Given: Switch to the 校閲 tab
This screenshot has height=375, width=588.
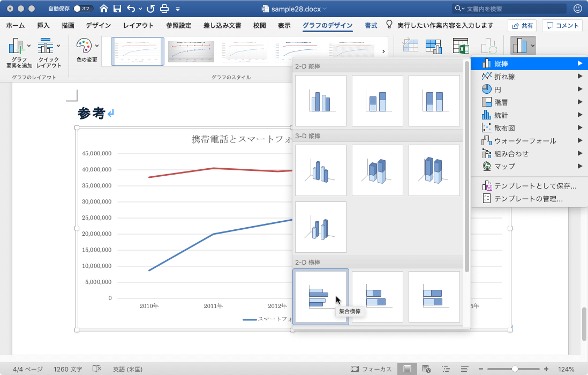Looking at the screenshot, I should pyautogui.click(x=260, y=26).
